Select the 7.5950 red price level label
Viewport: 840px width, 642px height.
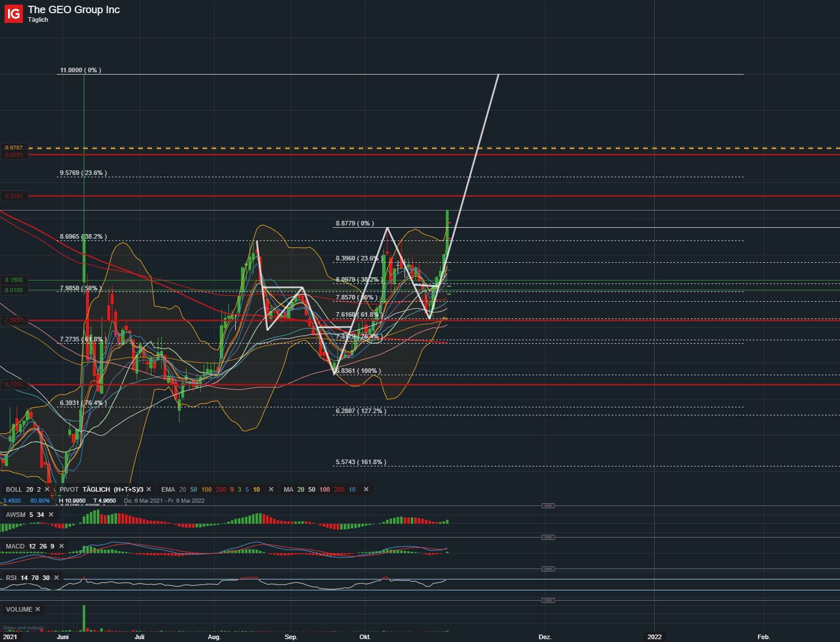[14, 320]
